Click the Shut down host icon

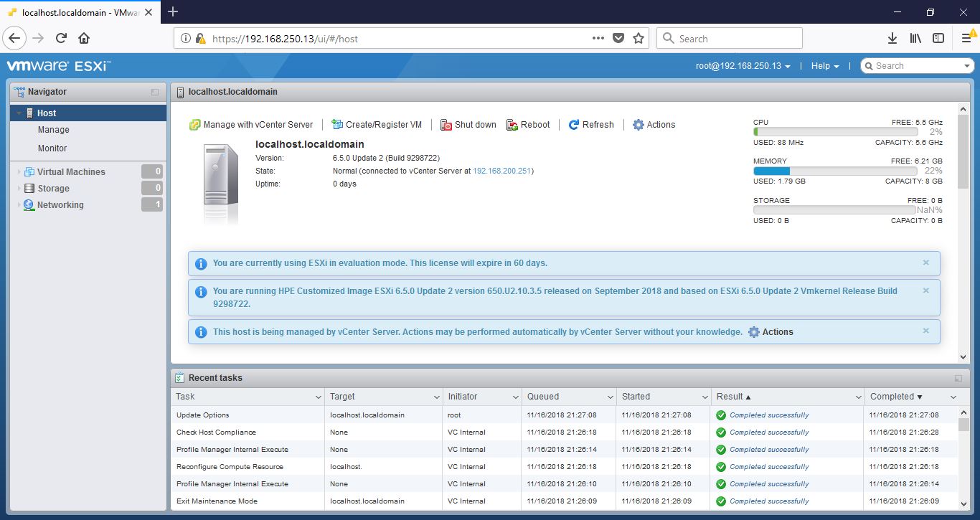pos(446,125)
